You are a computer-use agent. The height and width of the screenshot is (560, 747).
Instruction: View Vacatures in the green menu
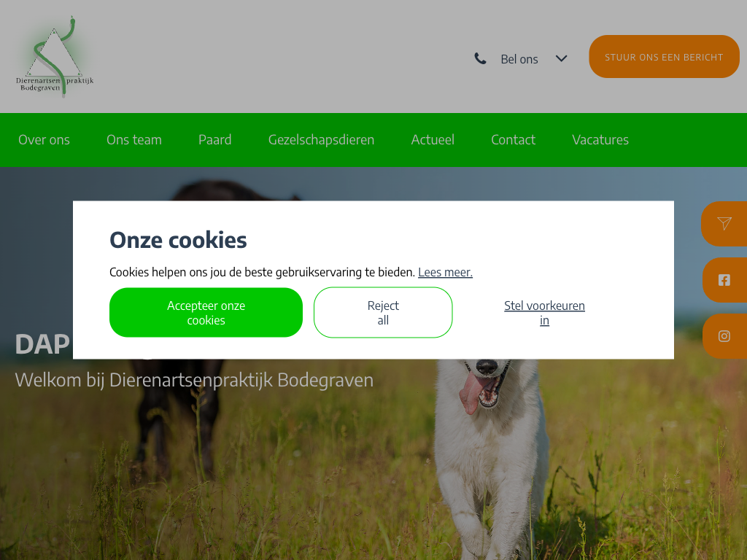[600, 139]
